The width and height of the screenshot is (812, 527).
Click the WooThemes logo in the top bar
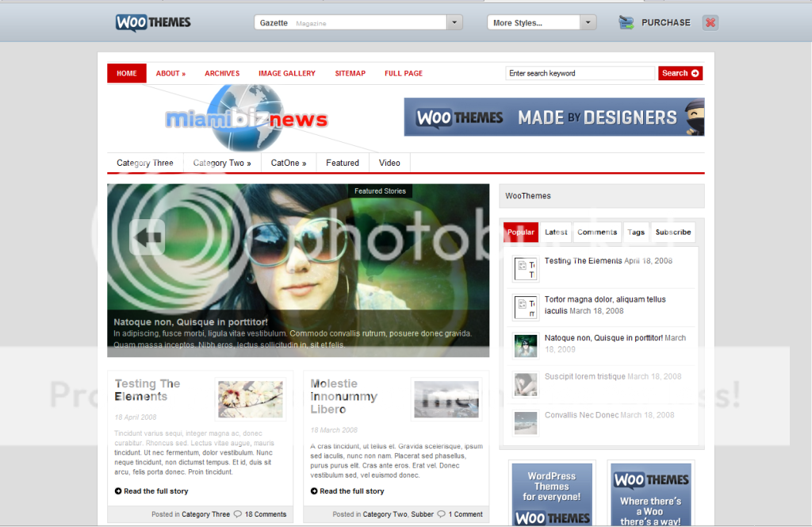click(153, 22)
